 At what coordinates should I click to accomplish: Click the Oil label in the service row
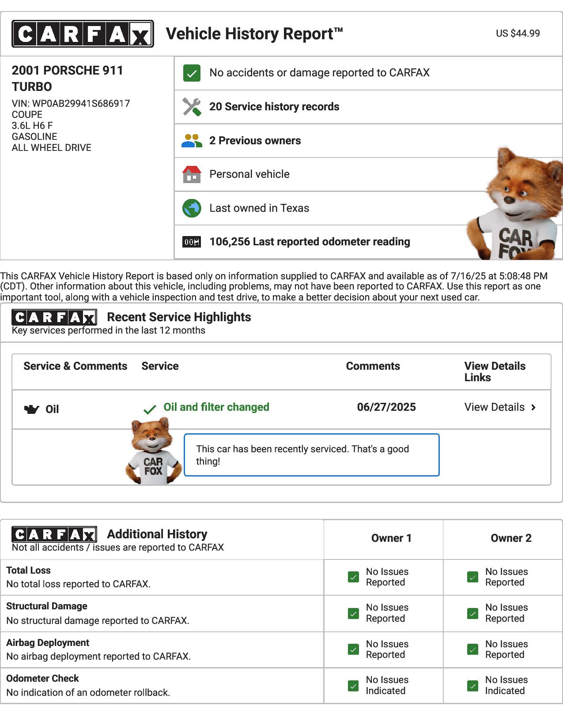pyautogui.click(x=52, y=409)
